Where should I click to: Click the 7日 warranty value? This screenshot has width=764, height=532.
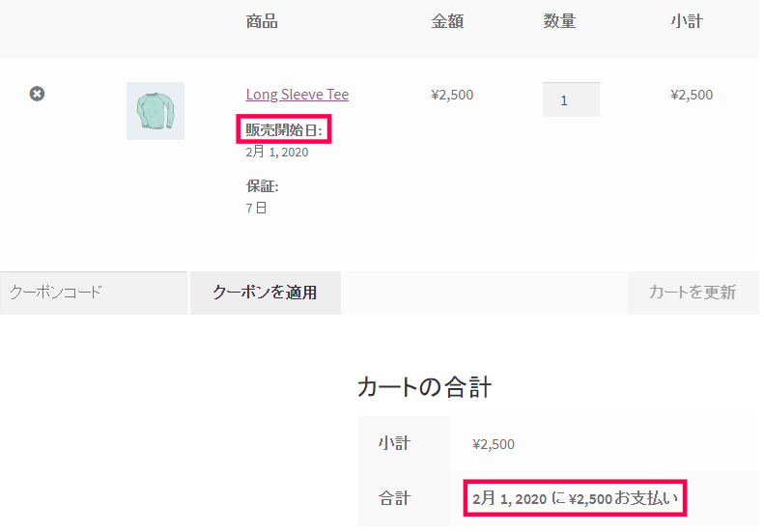(256, 208)
